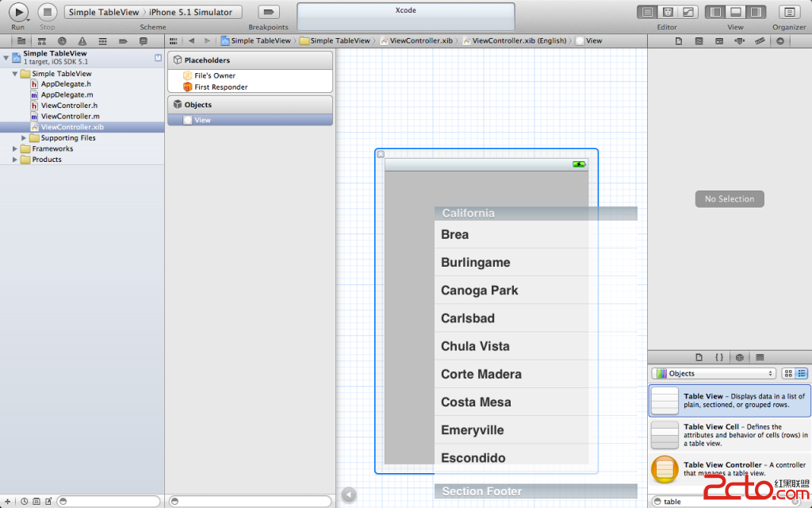Hide the Navigator pane

click(715, 12)
